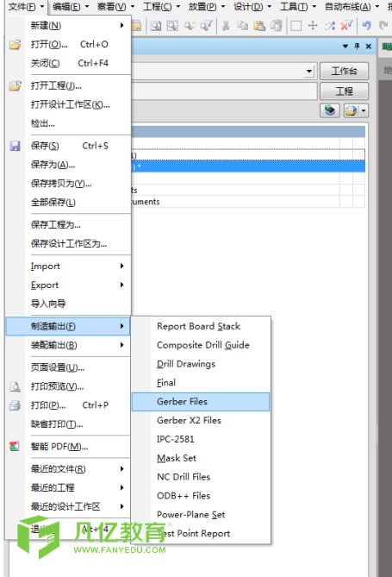Open the 工具(T) menu
Image resolution: width=392 pixels, height=577 pixels.
point(298,7)
